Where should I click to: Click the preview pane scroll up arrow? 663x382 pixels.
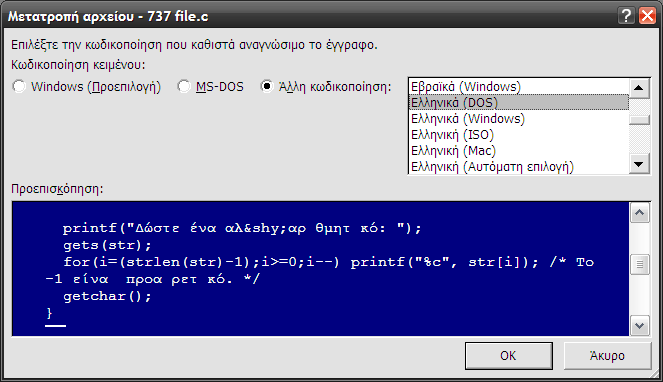pos(640,213)
